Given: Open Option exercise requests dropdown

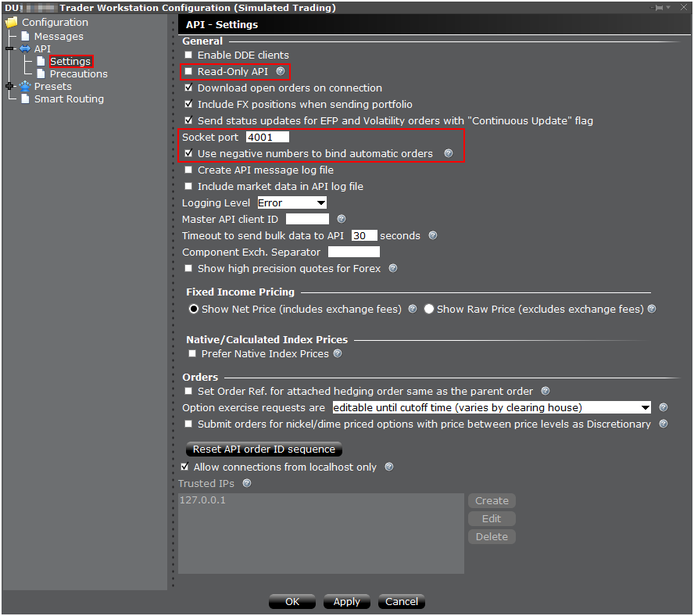Looking at the screenshot, I should [491, 408].
